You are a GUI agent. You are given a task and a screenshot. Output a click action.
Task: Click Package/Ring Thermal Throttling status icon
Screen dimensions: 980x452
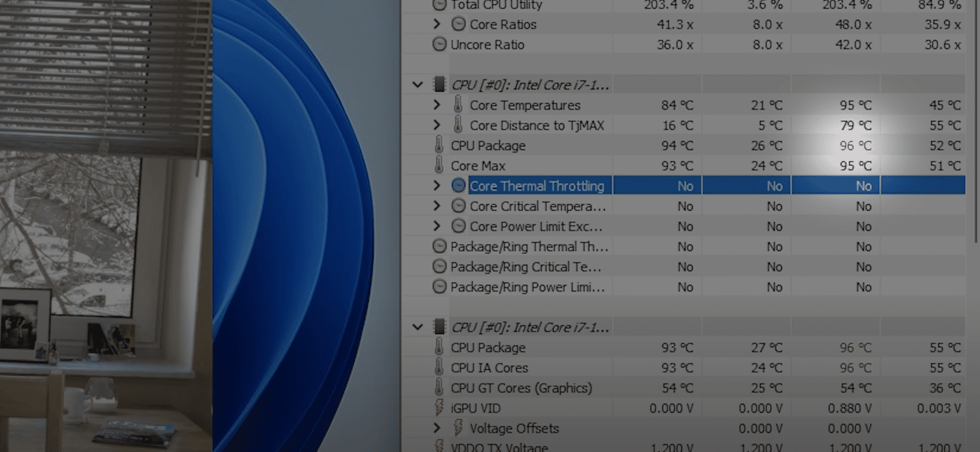[439, 246]
